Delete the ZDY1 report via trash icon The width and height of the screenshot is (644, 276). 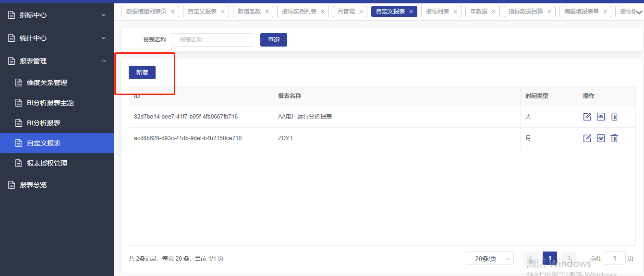[614, 138]
